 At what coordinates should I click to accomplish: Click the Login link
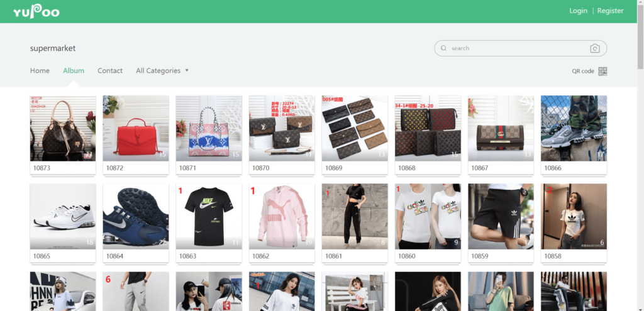click(x=579, y=11)
